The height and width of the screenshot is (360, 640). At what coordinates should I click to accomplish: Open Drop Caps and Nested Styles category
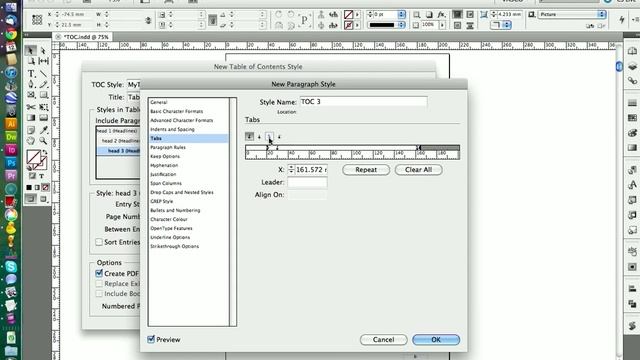tap(182, 192)
